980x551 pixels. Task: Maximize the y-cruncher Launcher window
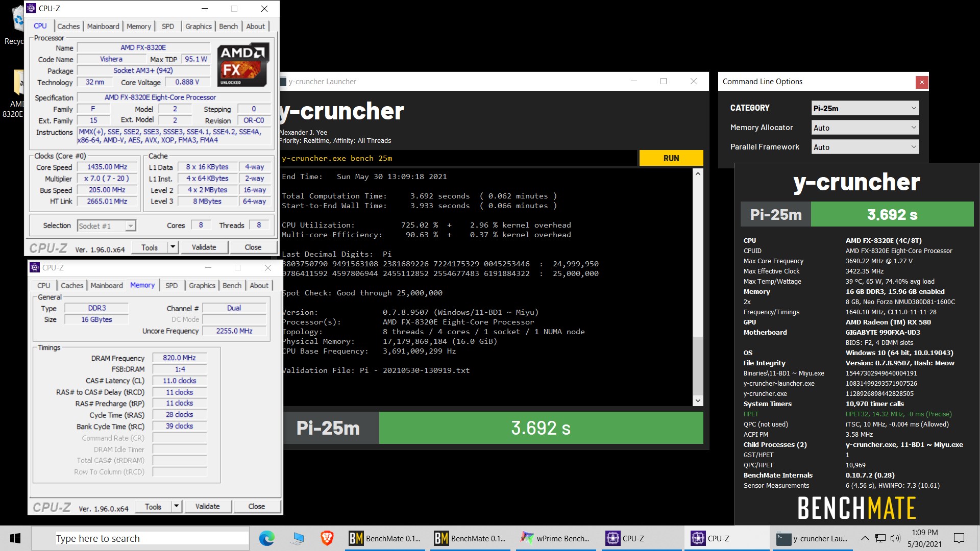(664, 81)
